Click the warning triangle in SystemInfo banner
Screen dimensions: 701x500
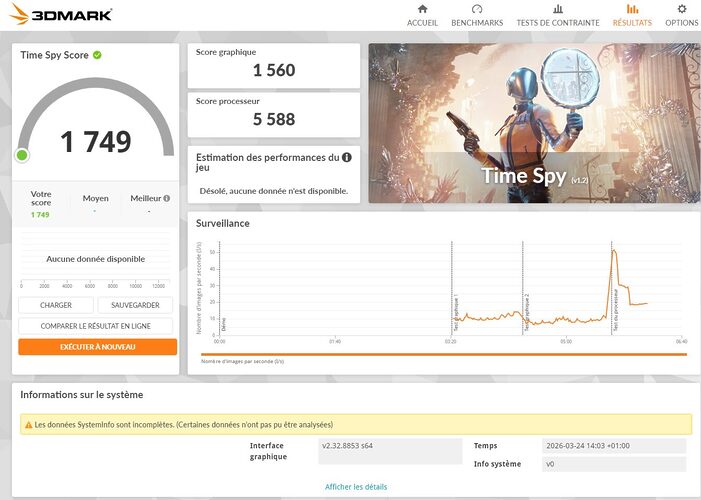tap(29, 425)
